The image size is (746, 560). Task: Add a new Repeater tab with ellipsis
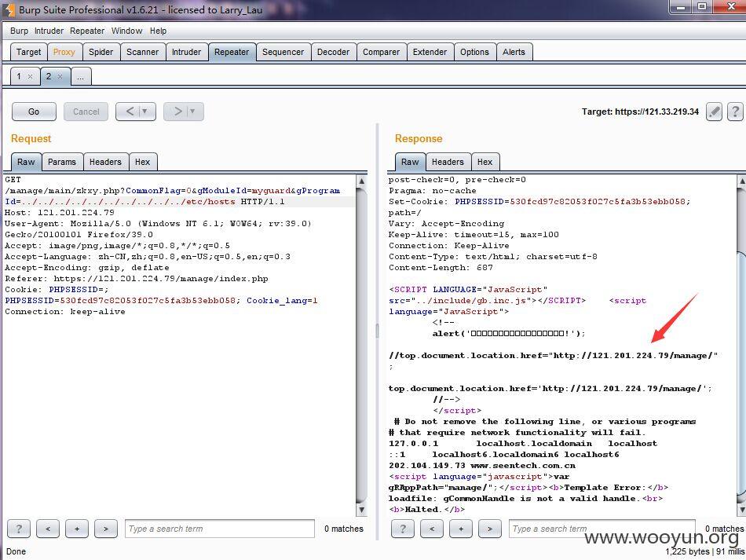81,77
